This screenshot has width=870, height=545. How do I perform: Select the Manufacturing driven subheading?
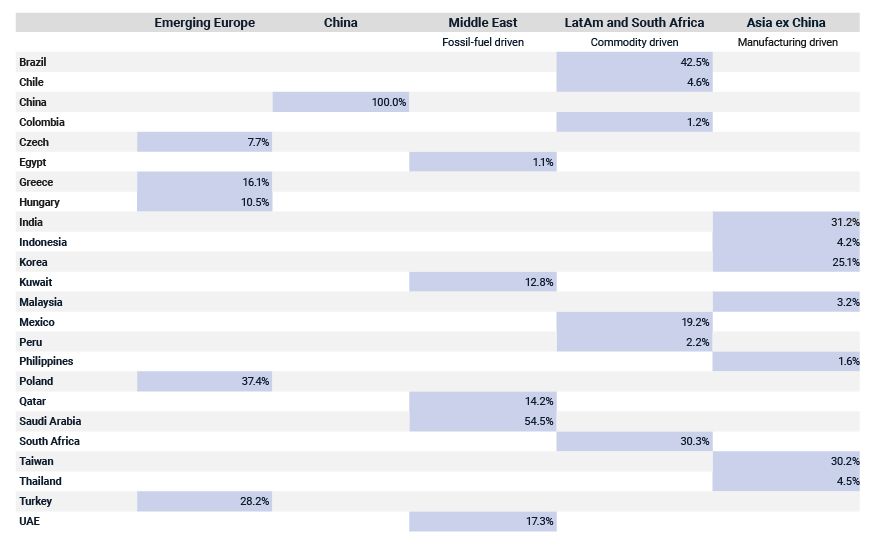coord(787,43)
